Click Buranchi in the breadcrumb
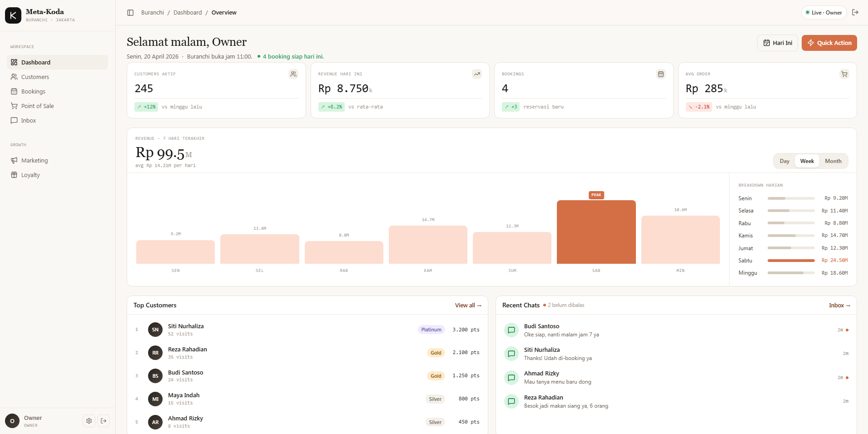The image size is (868, 434). point(153,13)
